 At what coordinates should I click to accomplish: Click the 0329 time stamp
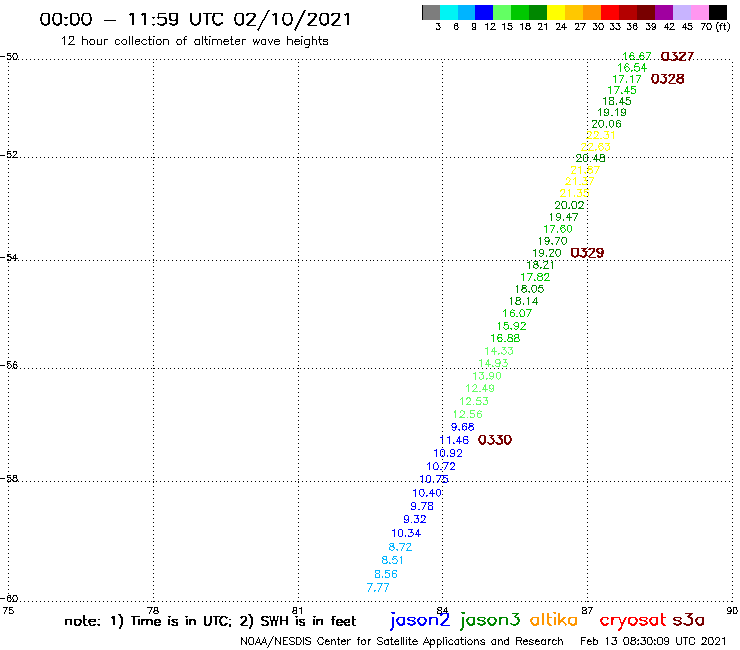pos(587,253)
